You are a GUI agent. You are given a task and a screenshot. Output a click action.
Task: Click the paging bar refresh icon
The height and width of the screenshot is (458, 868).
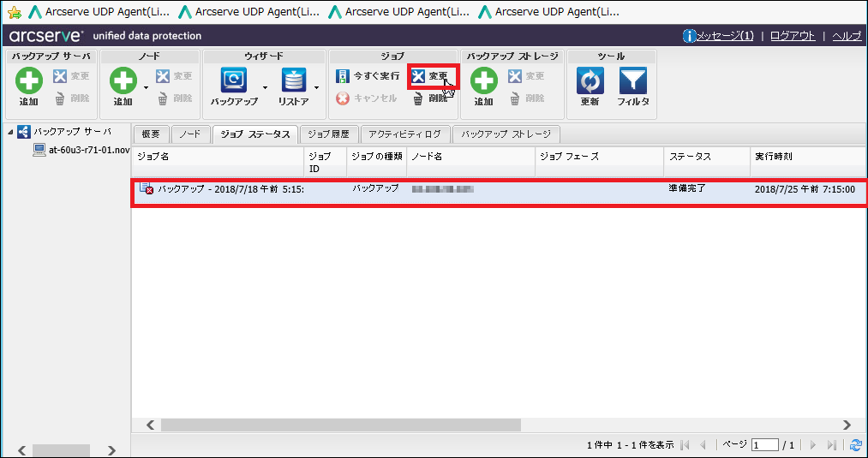(x=856, y=444)
